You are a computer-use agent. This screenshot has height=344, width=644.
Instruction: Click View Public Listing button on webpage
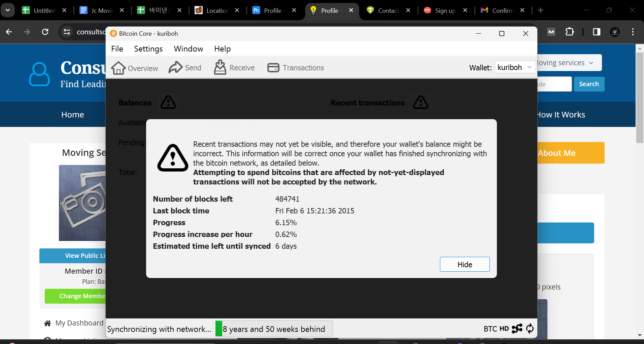(73, 256)
